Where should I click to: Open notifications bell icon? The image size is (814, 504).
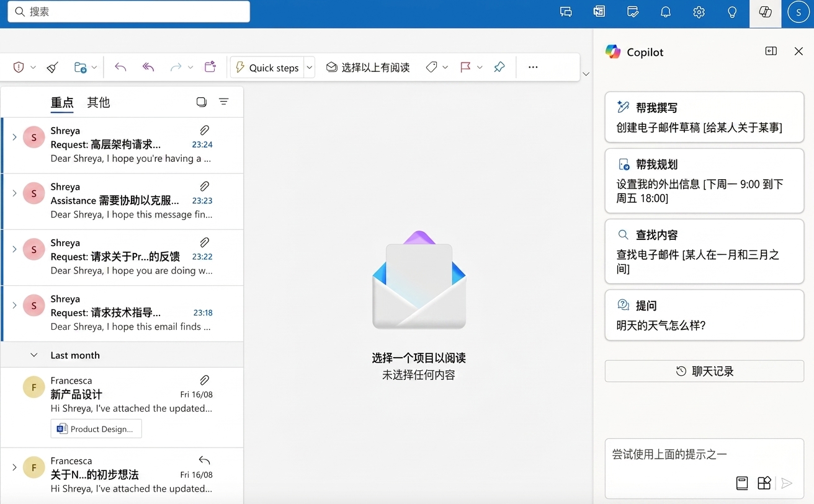(666, 12)
